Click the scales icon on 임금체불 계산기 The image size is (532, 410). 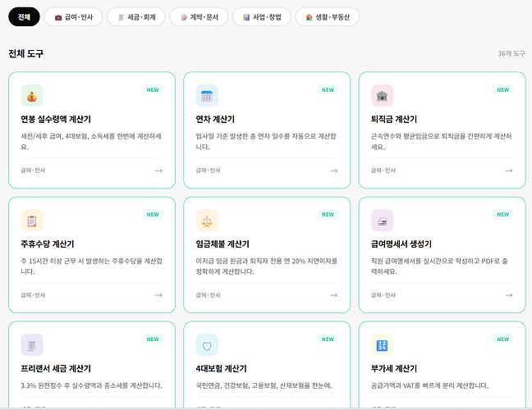click(207, 220)
